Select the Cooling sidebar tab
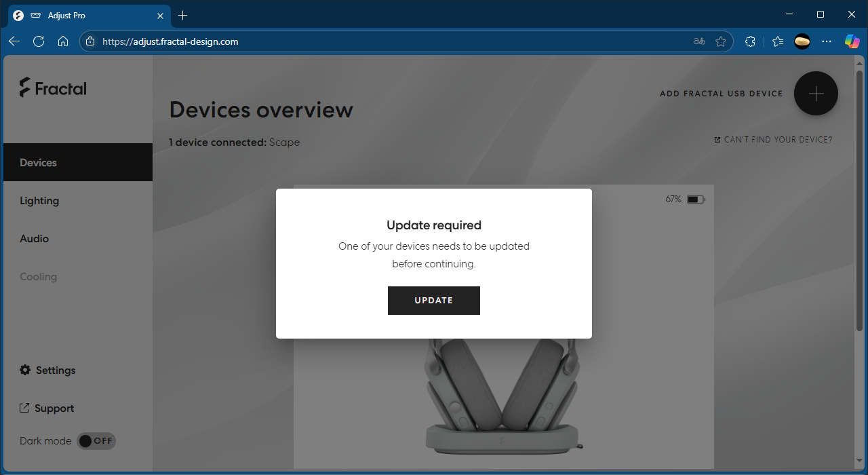Screen dimensions: 868x475 coord(78,276)
